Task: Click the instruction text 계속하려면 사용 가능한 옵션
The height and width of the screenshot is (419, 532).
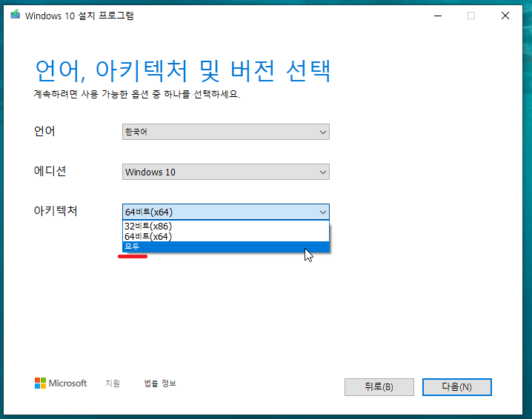Action: (137, 94)
